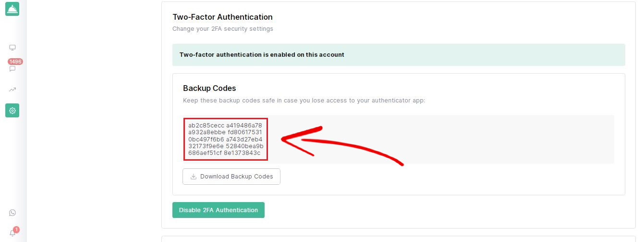Click the download arrow icon beside Backup Codes

(194, 177)
